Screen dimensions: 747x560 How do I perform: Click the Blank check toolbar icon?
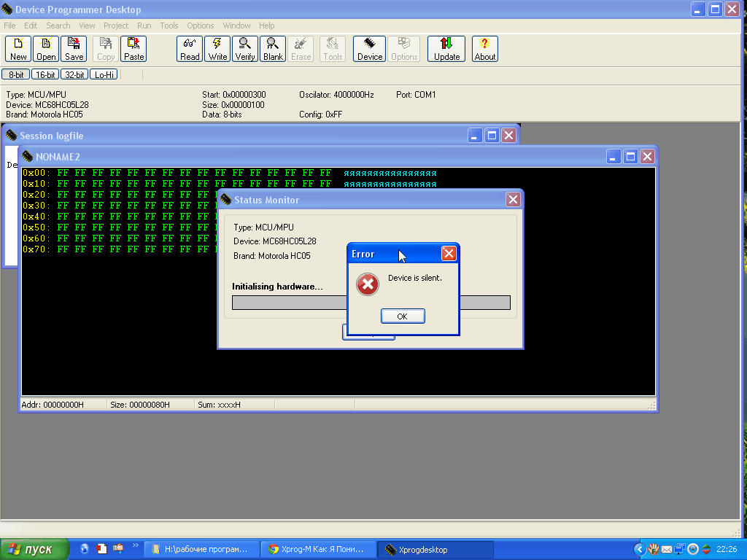(x=273, y=49)
